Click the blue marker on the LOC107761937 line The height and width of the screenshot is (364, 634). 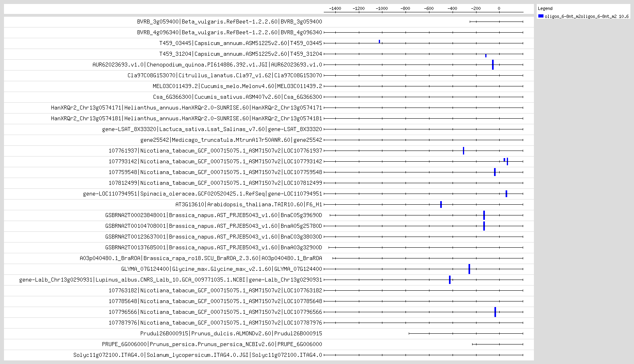click(x=463, y=151)
